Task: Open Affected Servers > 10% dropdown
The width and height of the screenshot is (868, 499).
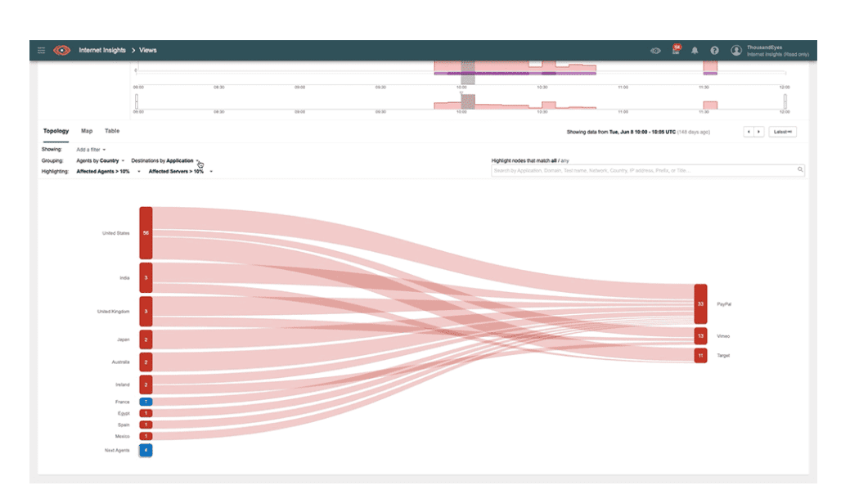Action: click(x=181, y=172)
